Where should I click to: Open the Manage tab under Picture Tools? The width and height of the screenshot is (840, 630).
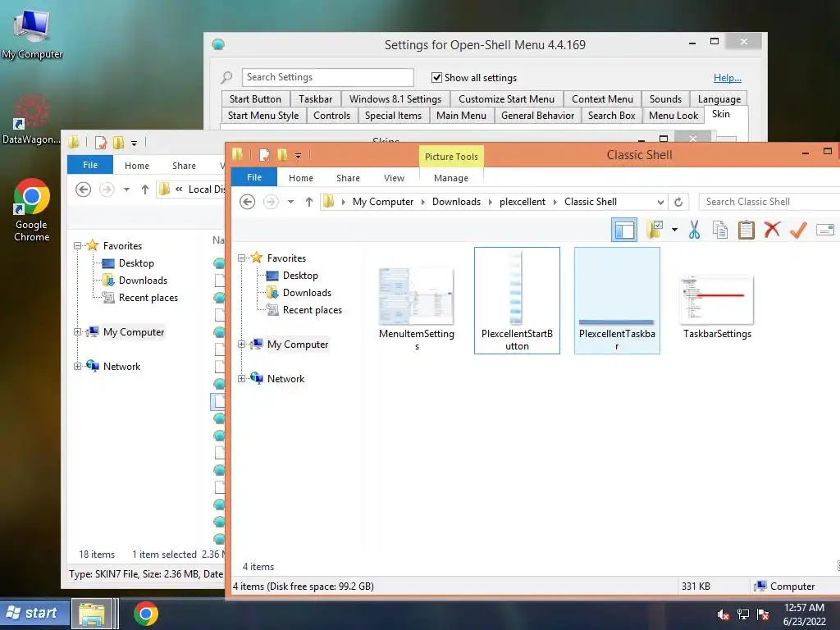click(451, 178)
